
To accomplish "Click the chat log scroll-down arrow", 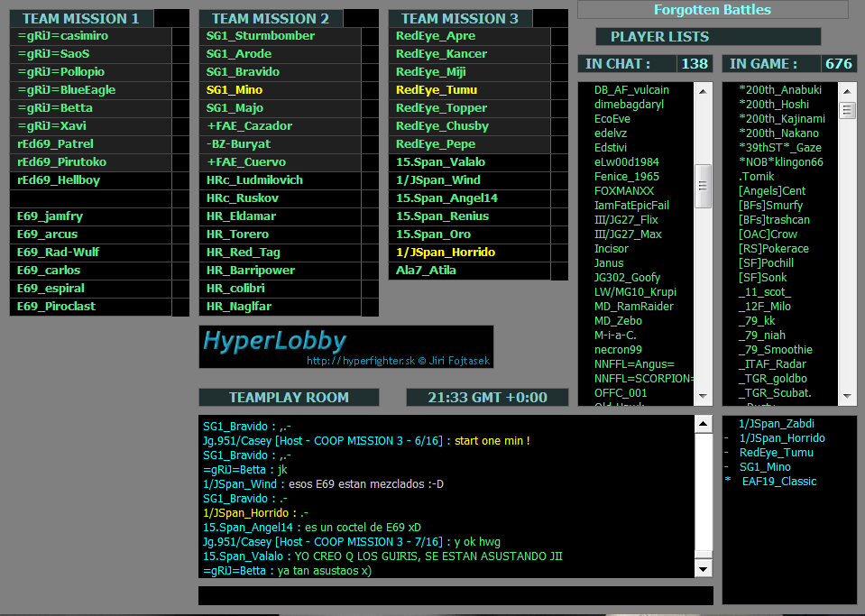I will coord(704,568).
